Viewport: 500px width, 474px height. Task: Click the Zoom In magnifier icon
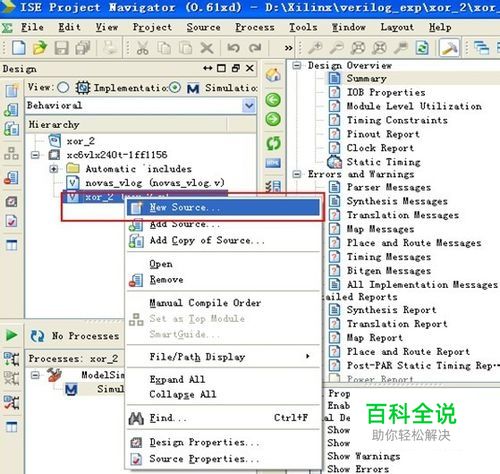315,48
